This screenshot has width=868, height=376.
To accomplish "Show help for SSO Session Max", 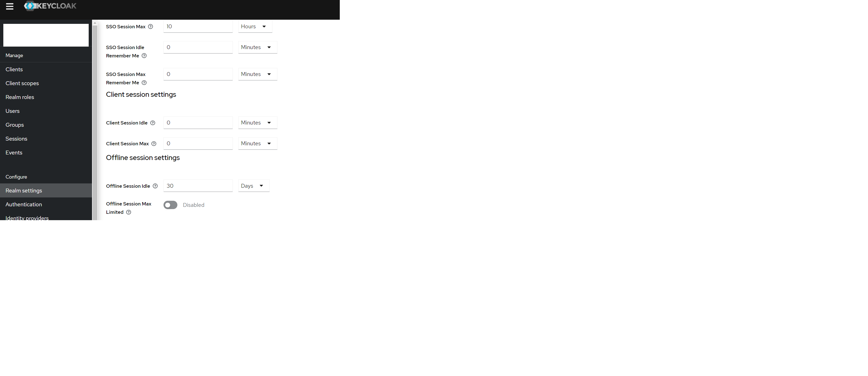I will (x=150, y=27).
